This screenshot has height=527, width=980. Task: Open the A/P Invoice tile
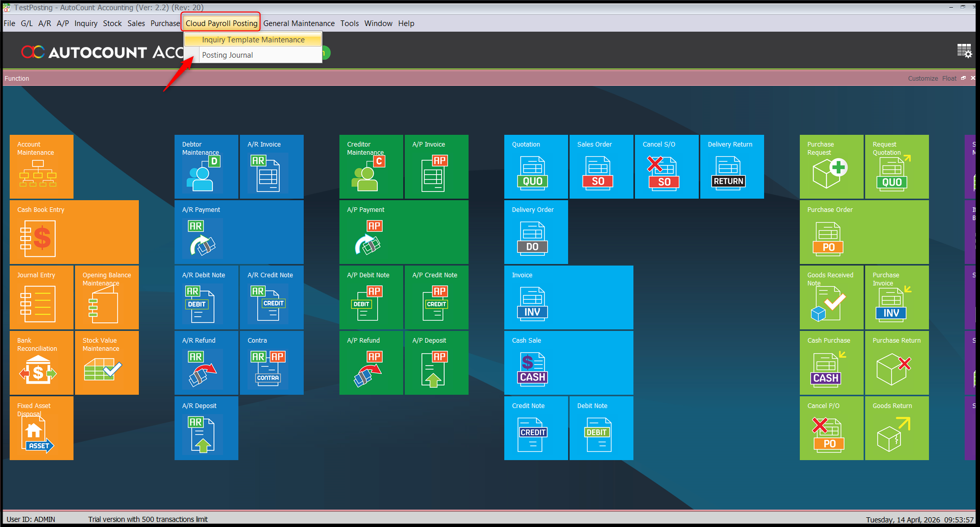point(436,166)
